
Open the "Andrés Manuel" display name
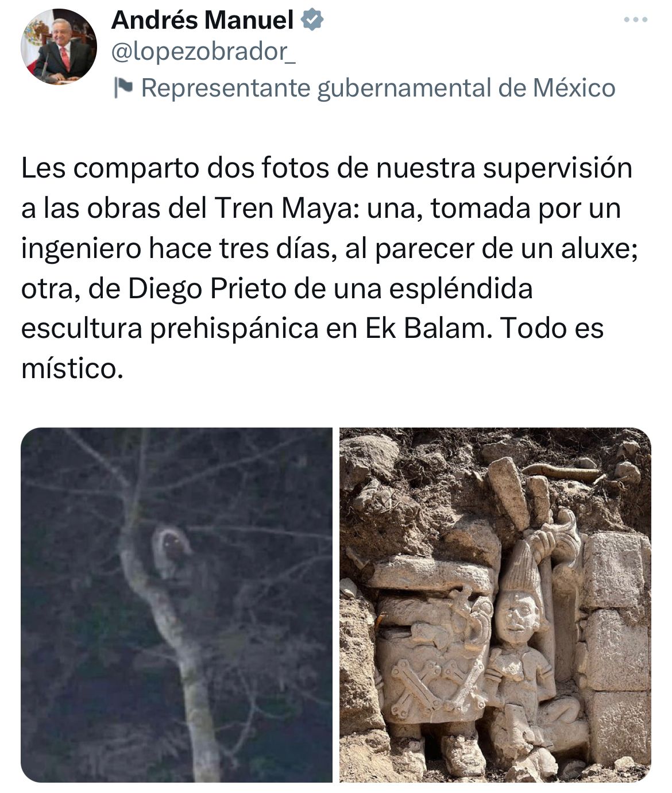click(x=203, y=20)
